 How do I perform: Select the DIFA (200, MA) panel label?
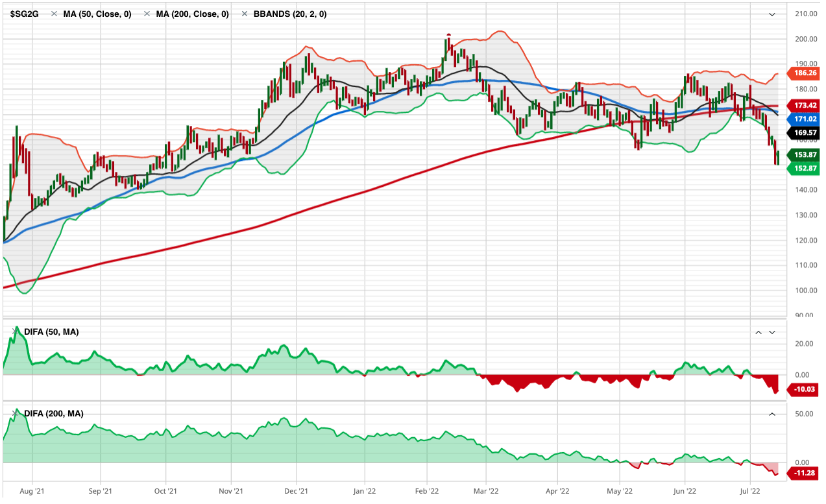pos(54,413)
